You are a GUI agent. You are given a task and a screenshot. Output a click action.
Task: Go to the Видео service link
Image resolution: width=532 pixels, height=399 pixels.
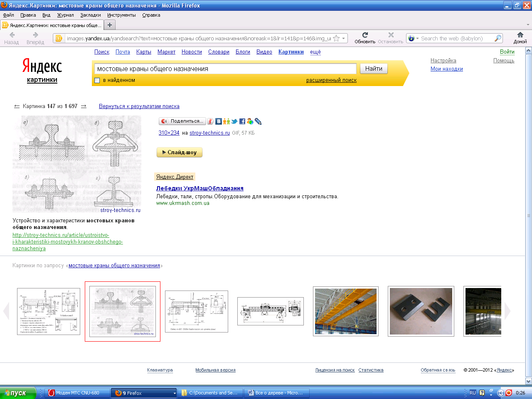264,52
